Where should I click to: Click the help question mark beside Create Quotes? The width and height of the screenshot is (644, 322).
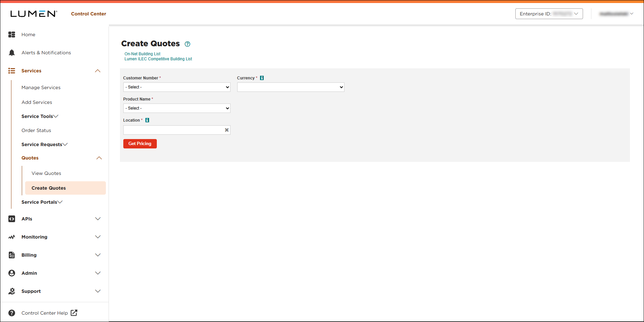(188, 44)
